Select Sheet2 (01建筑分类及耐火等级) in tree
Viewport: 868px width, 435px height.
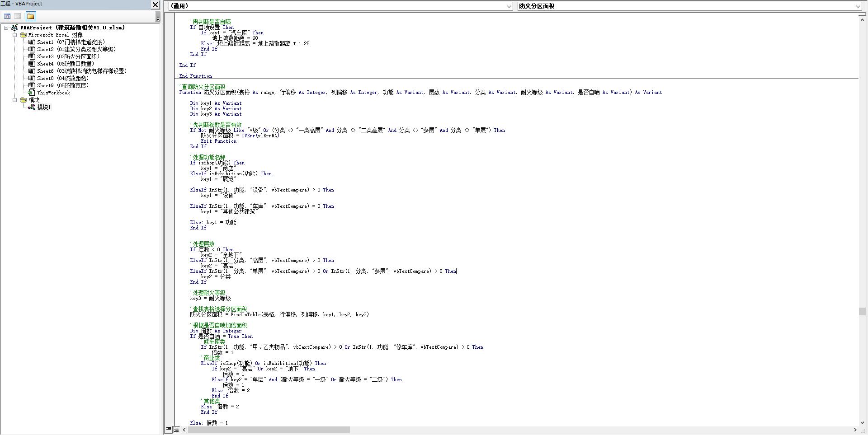tap(76, 49)
